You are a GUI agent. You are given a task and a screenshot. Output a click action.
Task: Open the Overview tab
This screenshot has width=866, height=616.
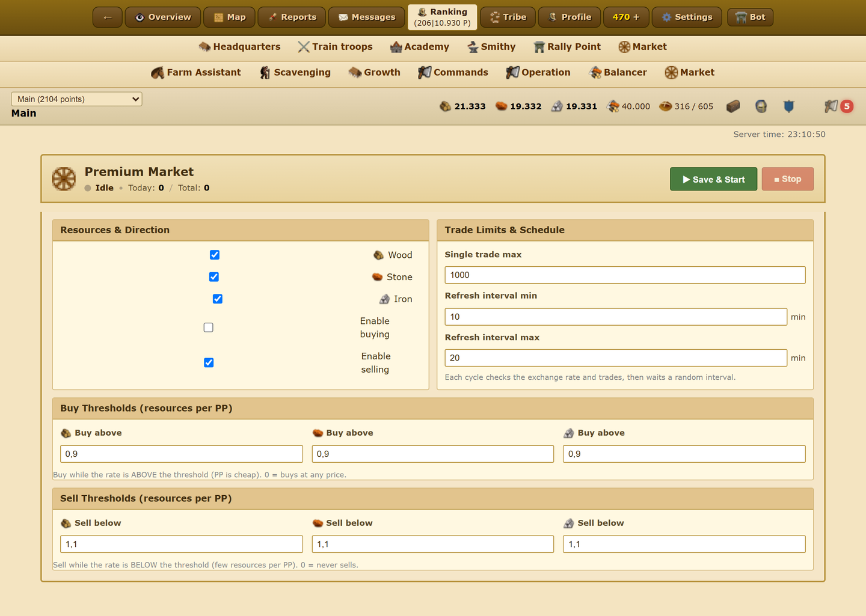tap(163, 17)
